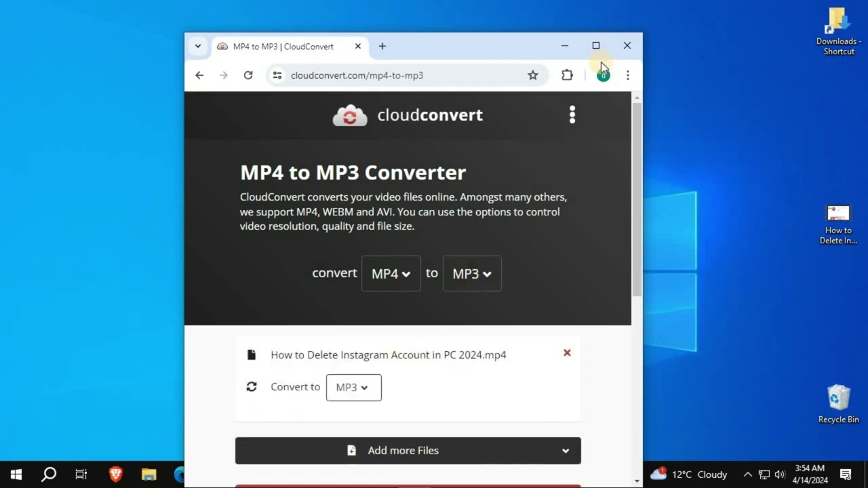Reload the CloudConvert page
This screenshot has height=488, width=868.
248,75
